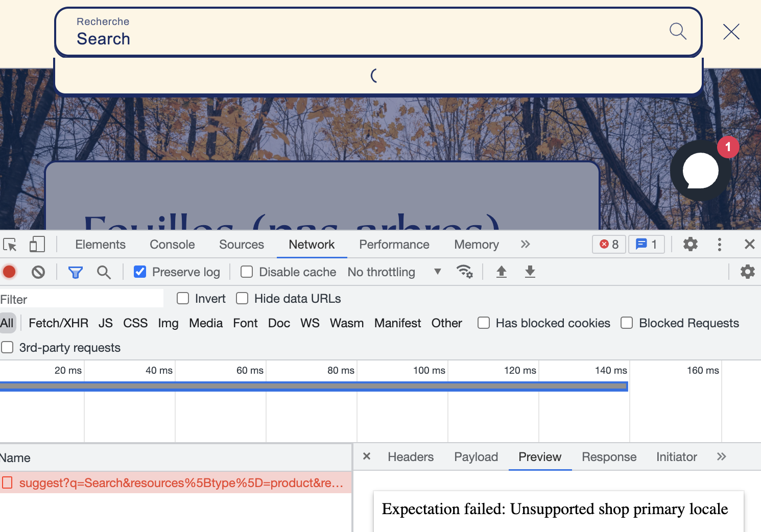761x532 pixels.
Task: Close the DevTools panel
Action: tap(749, 244)
